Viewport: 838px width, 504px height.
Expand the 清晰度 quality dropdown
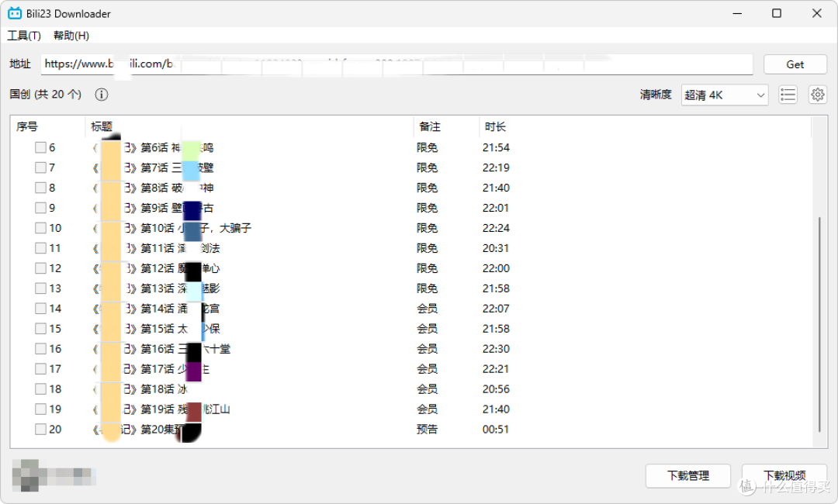(725, 95)
